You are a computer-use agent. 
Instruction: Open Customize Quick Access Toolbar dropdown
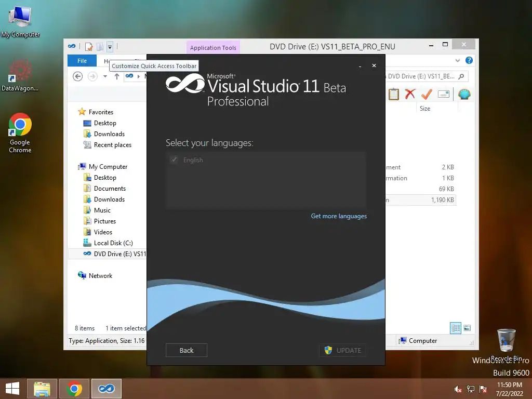(110, 47)
